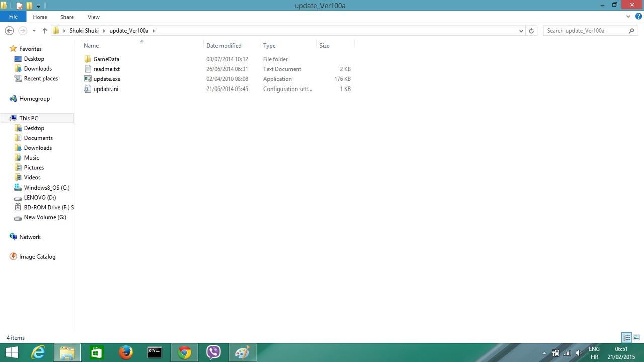Select the update.exe application file
644x362 pixels.
(107, 79)
